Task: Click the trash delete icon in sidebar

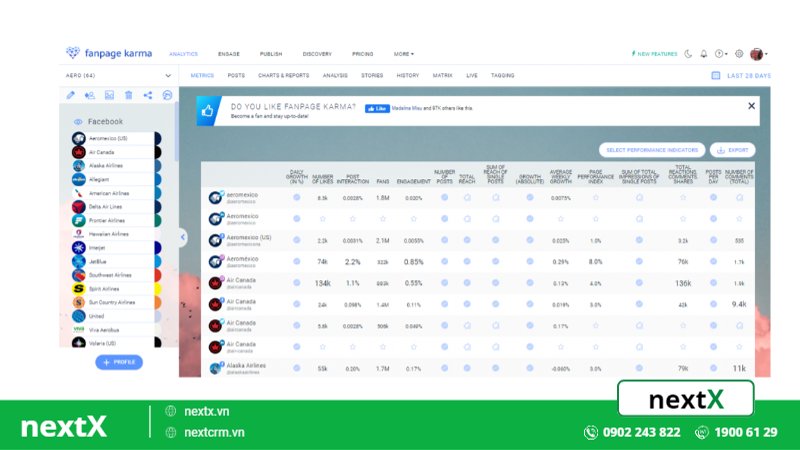Action: 129,95
